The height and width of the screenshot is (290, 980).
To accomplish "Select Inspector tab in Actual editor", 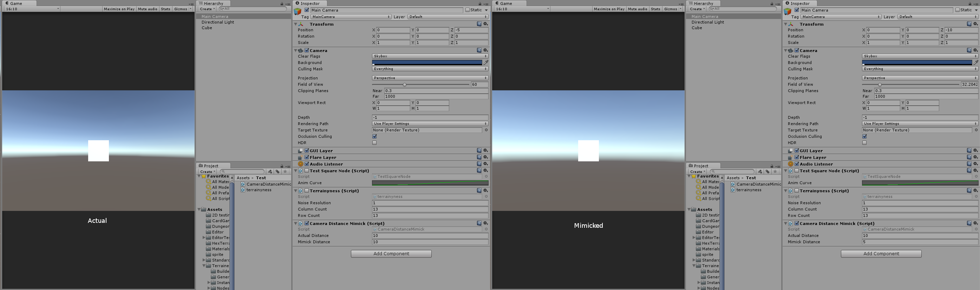I will point(310,4).
